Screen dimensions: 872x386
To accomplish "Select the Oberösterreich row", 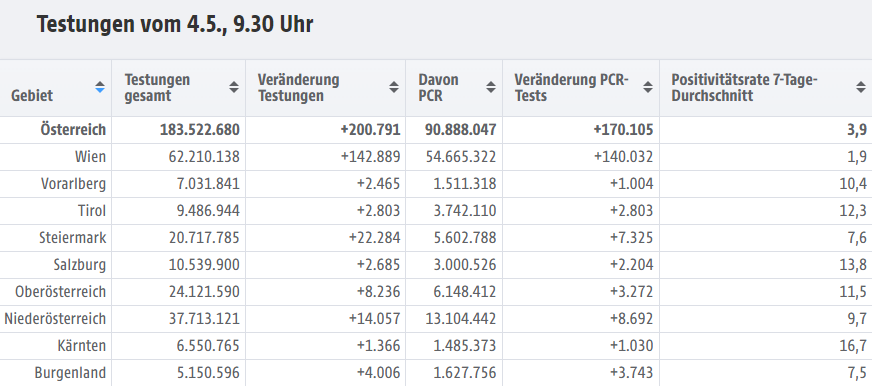I will pyautogui.click(x=436, y=292).
